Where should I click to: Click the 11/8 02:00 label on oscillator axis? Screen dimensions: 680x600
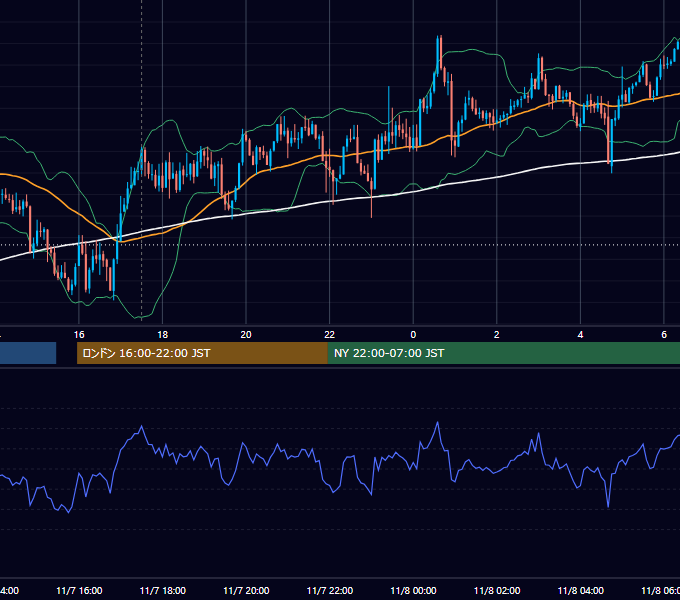pos(497,591)
